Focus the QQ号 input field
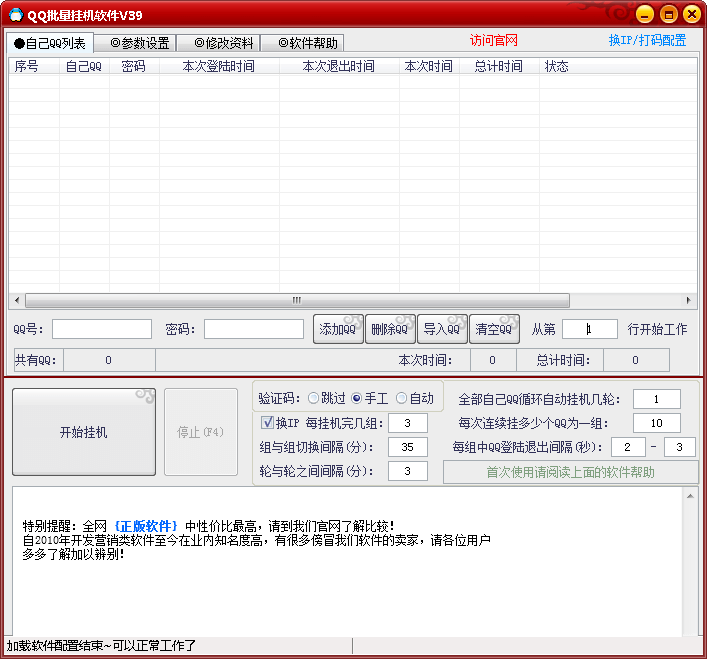The image size is (707, 659). [x=102, y=329]
